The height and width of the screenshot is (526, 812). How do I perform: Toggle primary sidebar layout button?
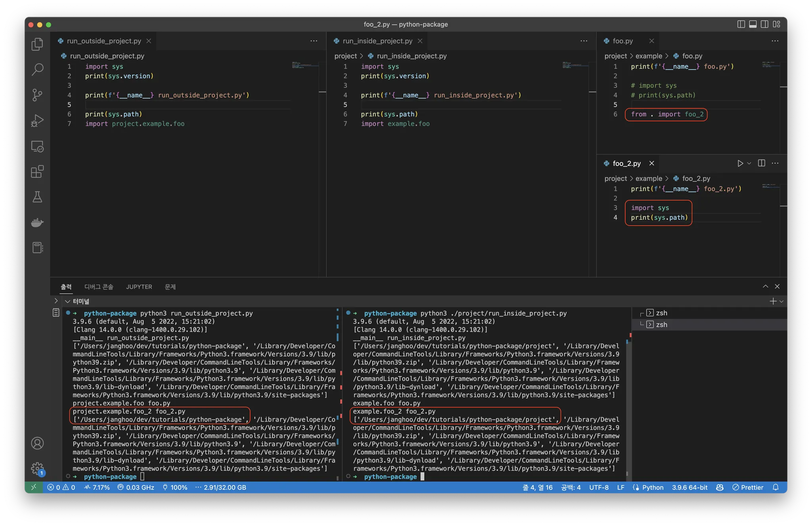click(741, 24)
